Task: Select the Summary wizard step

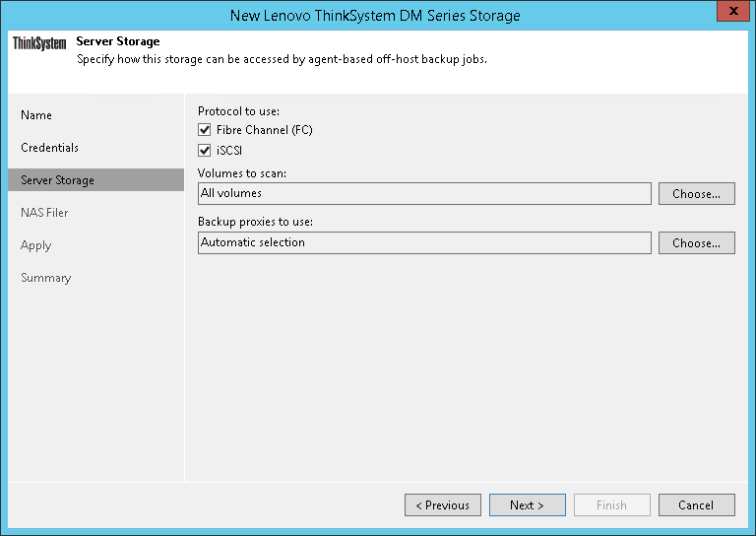Action: point(46,278)
